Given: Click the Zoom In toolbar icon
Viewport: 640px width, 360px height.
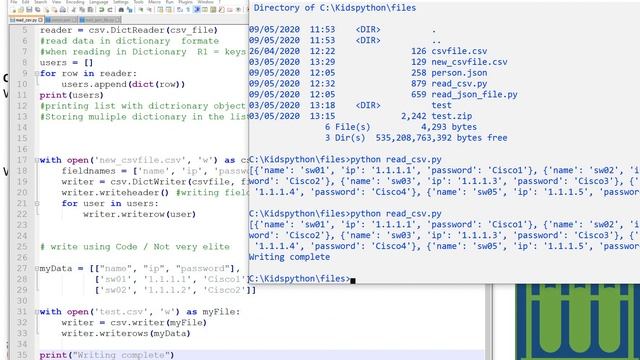Looking at the screenshot, I should (141, 9).
